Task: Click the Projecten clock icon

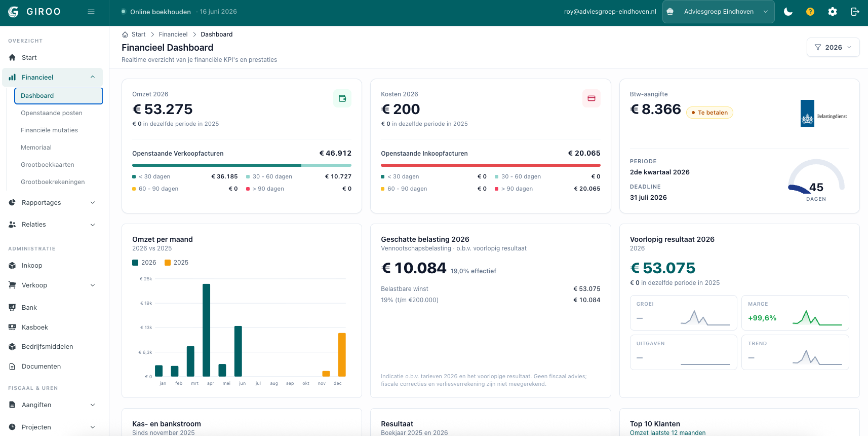Action: point(12,427)
